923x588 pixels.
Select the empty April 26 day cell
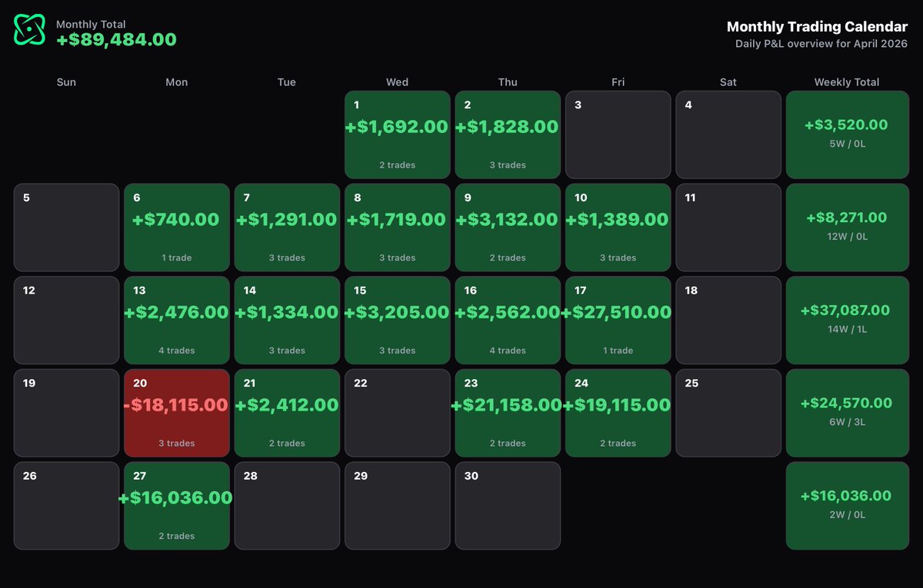[x=66, y=506]
